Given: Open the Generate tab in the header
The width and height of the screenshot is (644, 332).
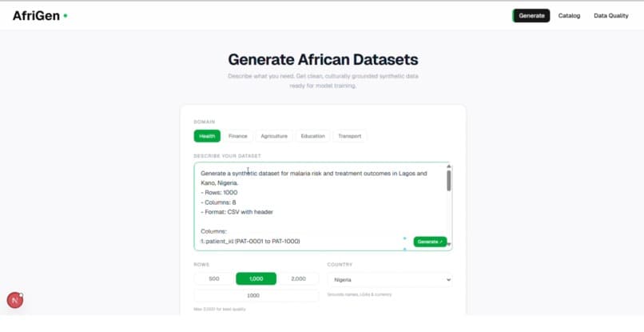Looking at the screenshot, I should point(531,16).
